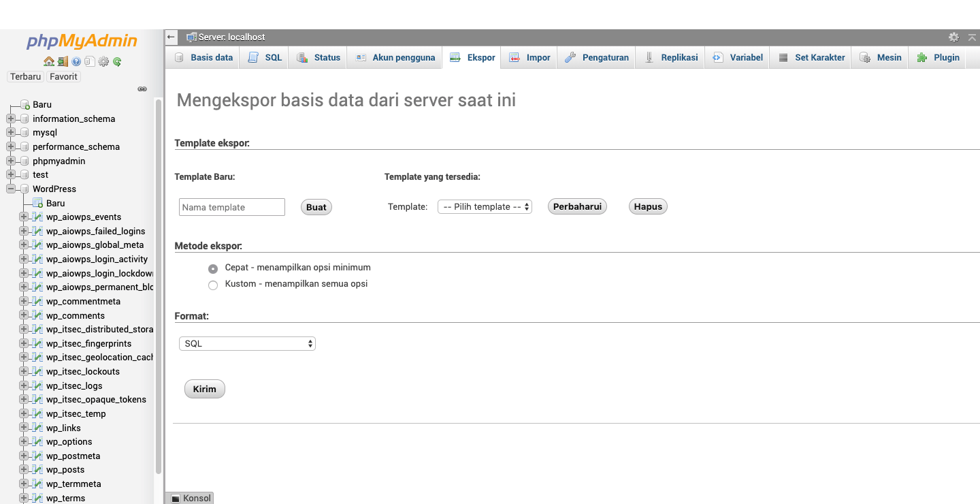
Task: Open the SQL format dropdown
Action: click(x=247, y=344)
